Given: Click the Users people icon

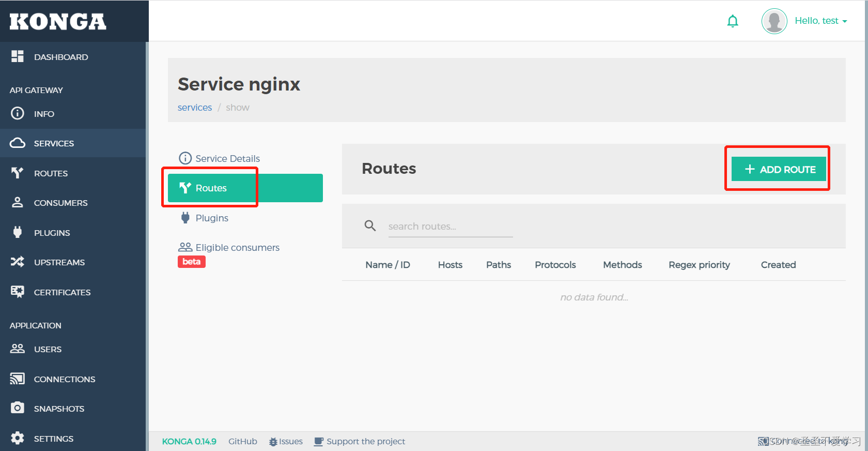Looking at the screenshot, I should [x=18, y=349].
